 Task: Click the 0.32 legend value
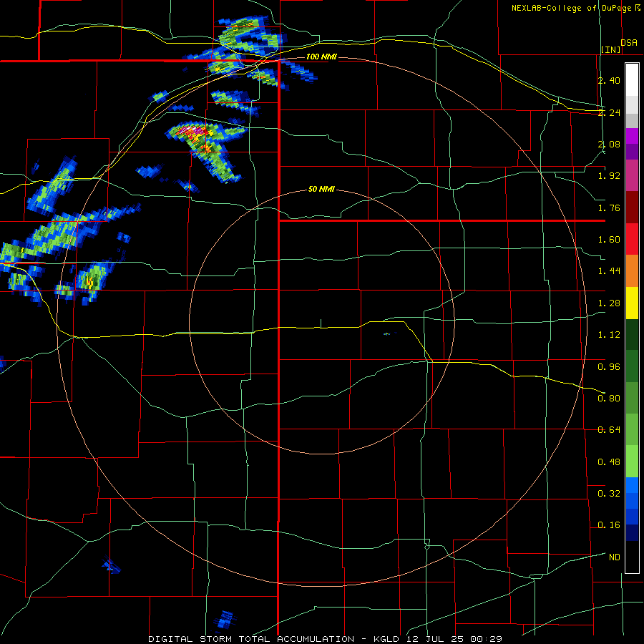coord(609,494)
